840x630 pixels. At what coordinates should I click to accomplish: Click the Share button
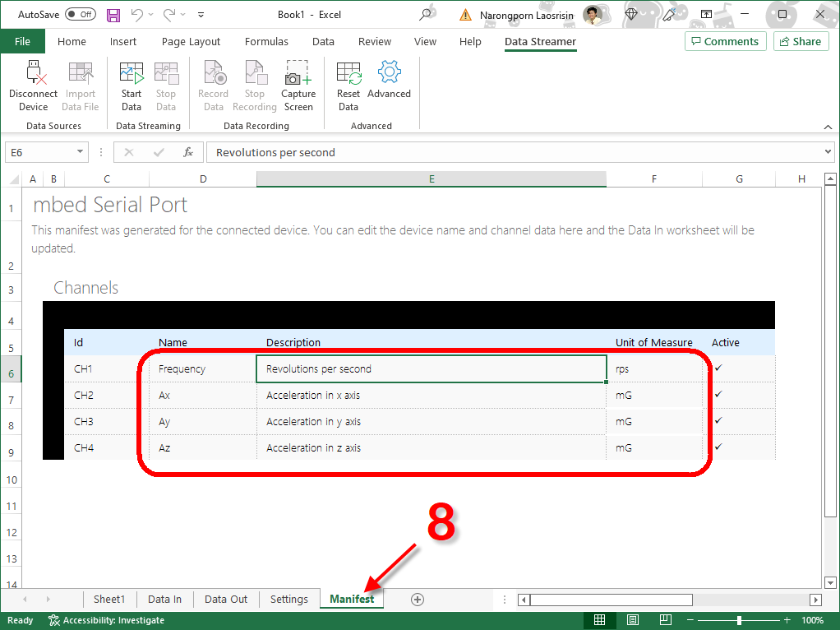[x=801, y=41]
